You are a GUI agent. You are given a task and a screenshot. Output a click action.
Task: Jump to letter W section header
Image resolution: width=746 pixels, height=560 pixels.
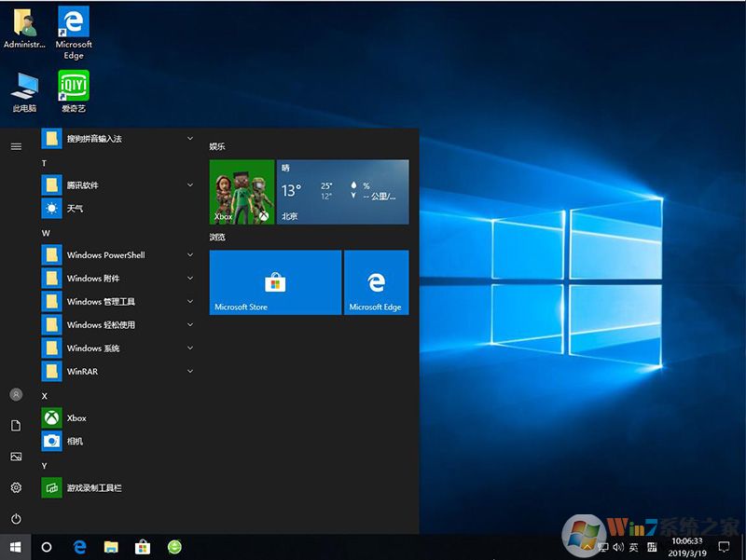pyautogui.click(x=46, y=232)
